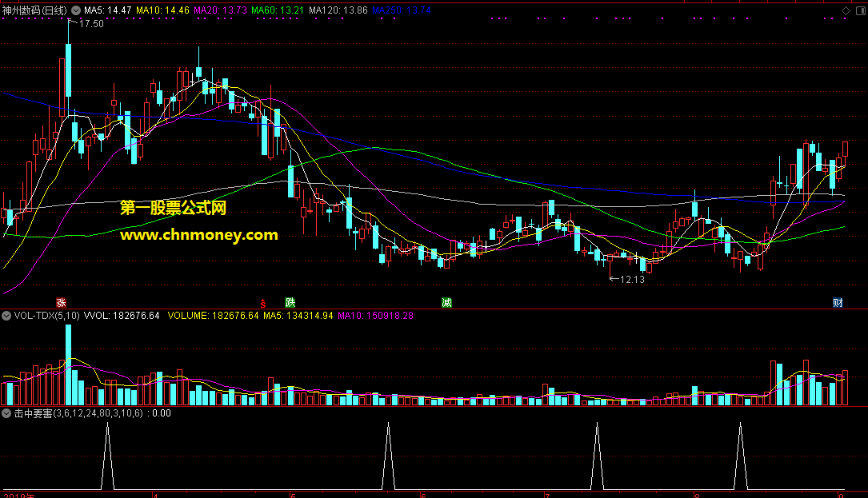Click the diamond icon at top right

coord(846,10)
